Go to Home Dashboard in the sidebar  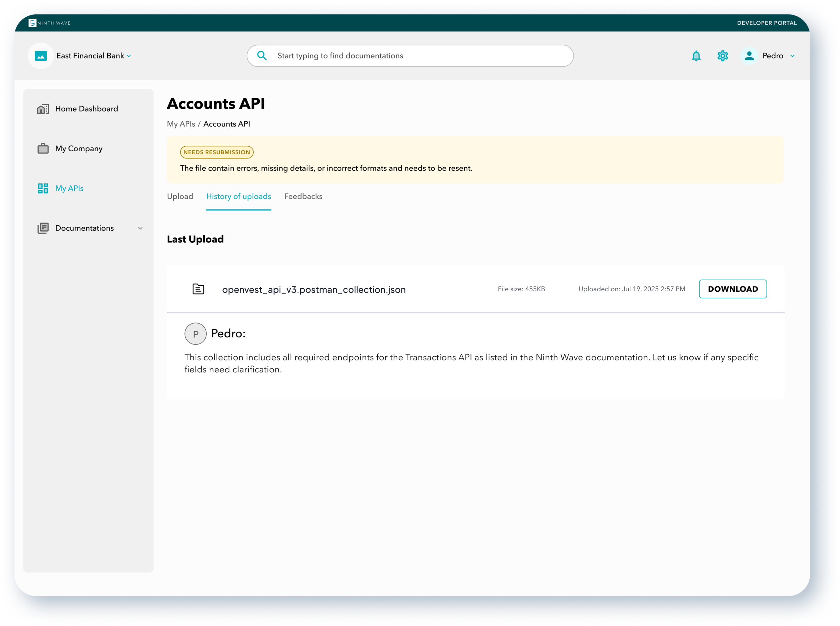click(x=86, y=109)
